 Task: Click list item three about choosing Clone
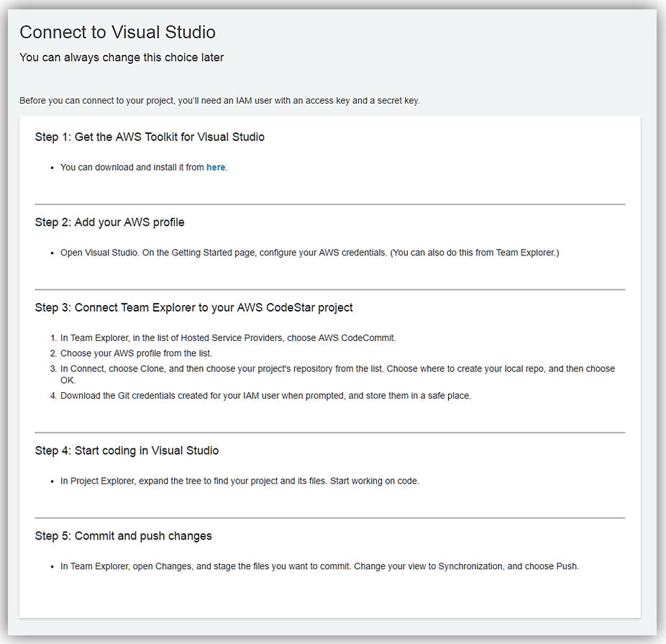[x=337, y=368]
